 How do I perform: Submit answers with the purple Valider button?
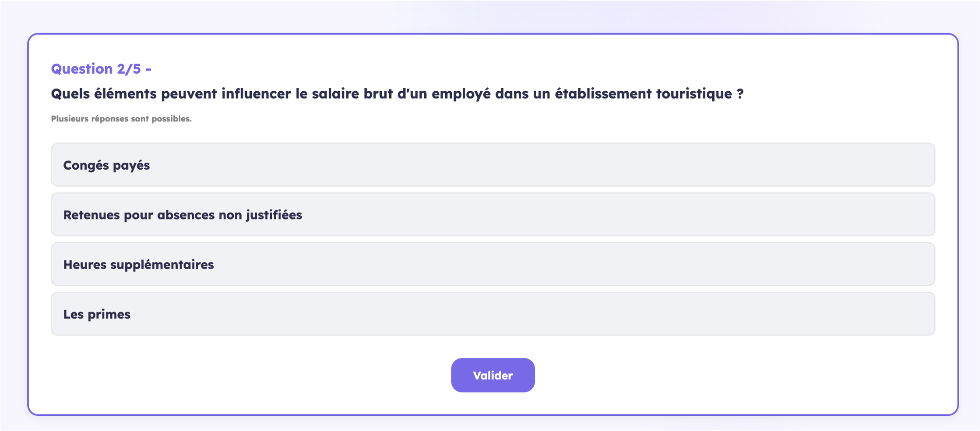(x=492, y=375)
